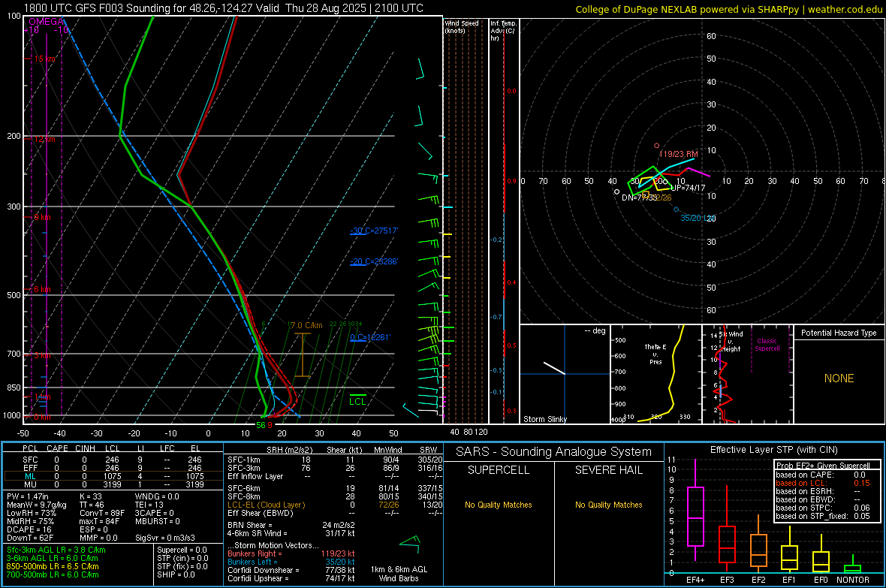Click the SARS Sounding Analogue System heading
The height and width of the screenshot is (588, 886).
[554, 452]
